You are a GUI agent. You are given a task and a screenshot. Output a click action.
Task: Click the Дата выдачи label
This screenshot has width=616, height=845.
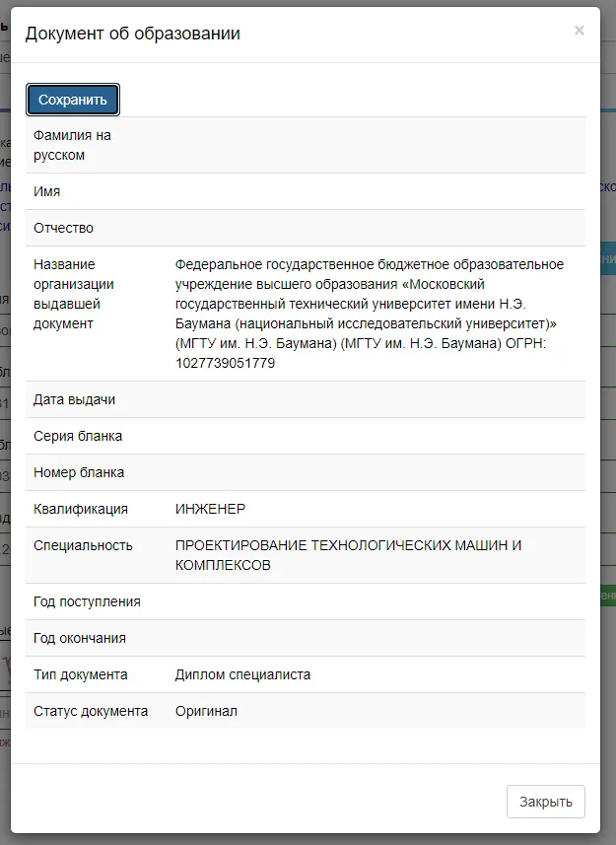click(x=74, y=399)
